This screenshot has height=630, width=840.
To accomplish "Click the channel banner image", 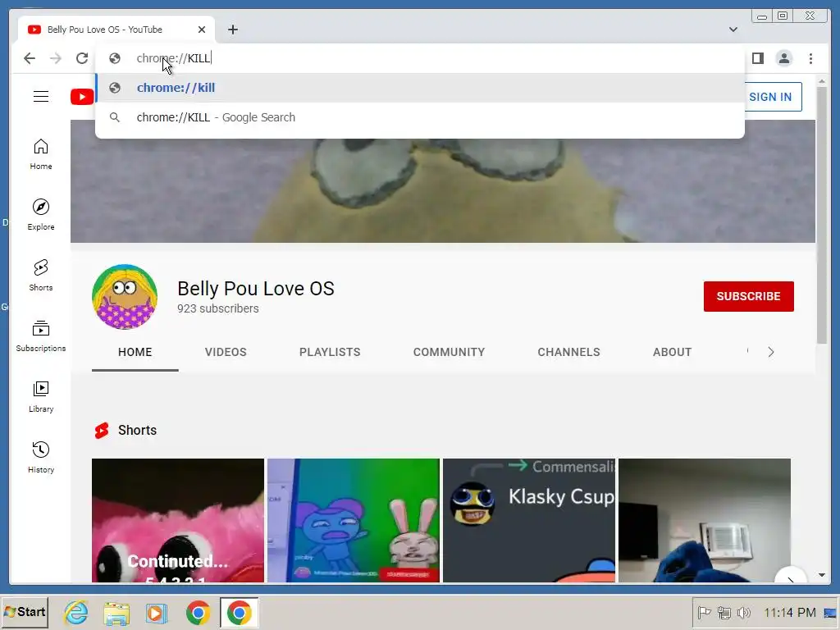I will click(x=443, y=190).
